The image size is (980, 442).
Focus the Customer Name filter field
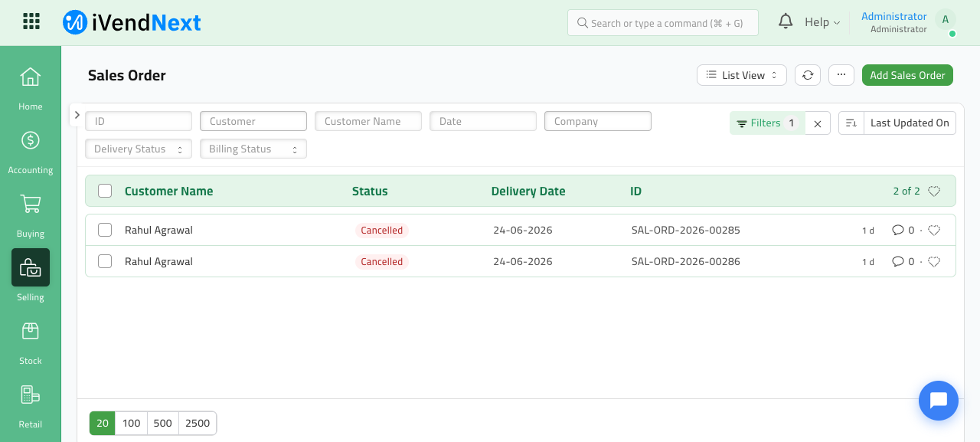pos(368,121)
